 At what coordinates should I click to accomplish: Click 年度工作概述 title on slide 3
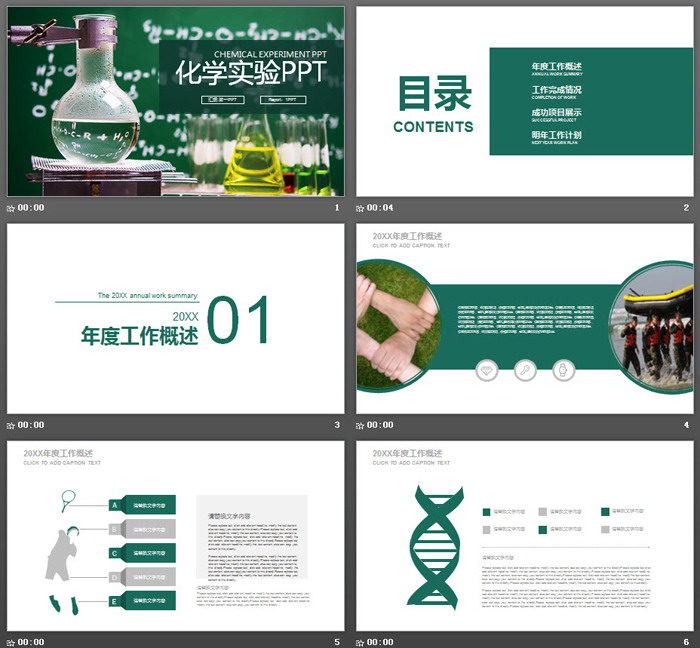pos(139,336)
